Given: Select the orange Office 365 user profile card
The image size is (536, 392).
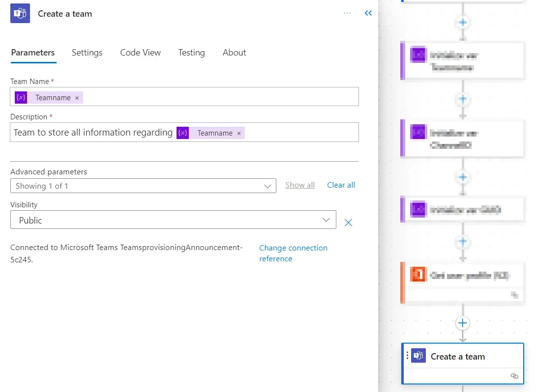Looking at the screenshot, I should click(463, 283).
